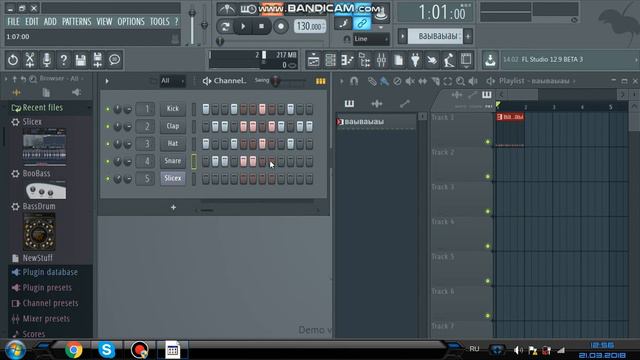Viewport: 640px width, 360px height.
Task: Open the TOOLS menu
Action: [160, 22]
